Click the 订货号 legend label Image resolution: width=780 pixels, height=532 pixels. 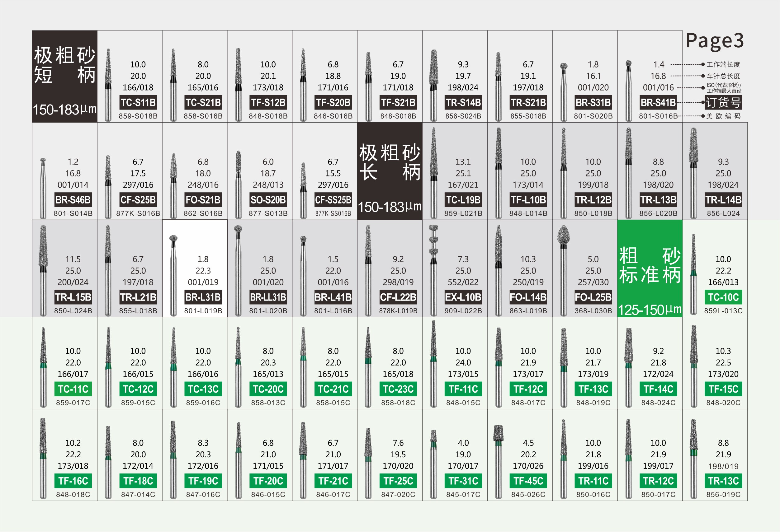tap(723, 102)
